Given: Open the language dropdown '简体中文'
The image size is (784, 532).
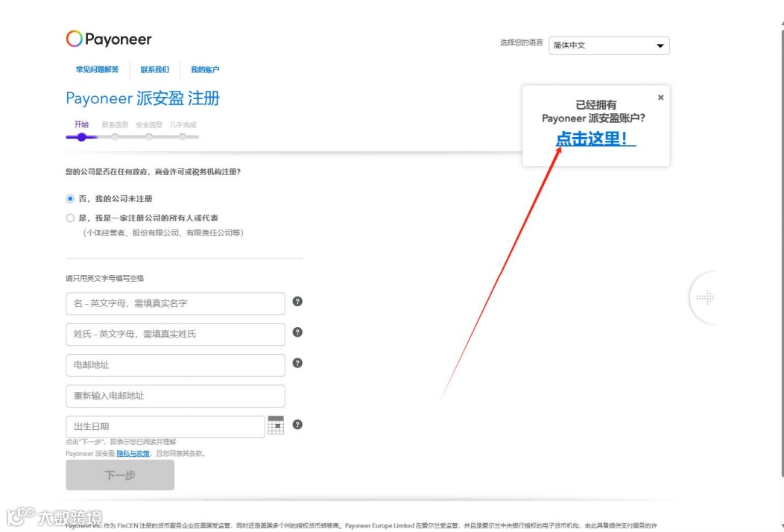Looking at the screenshot, I should coord(609,45).
